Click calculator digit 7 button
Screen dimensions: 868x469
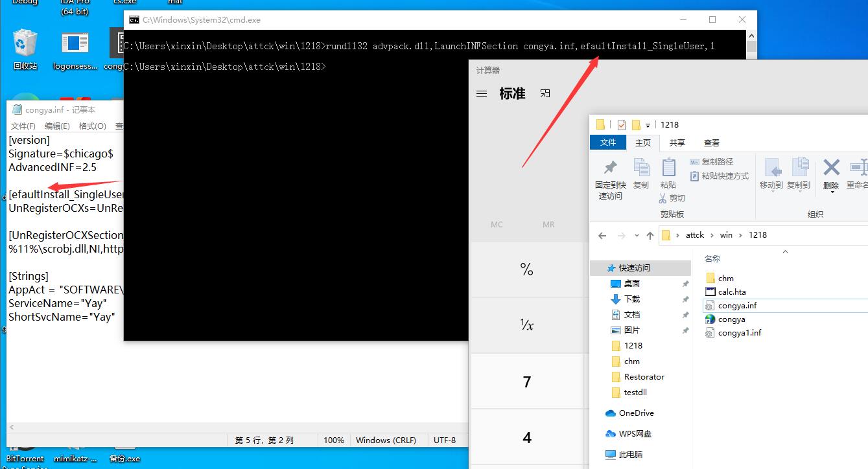526,382
